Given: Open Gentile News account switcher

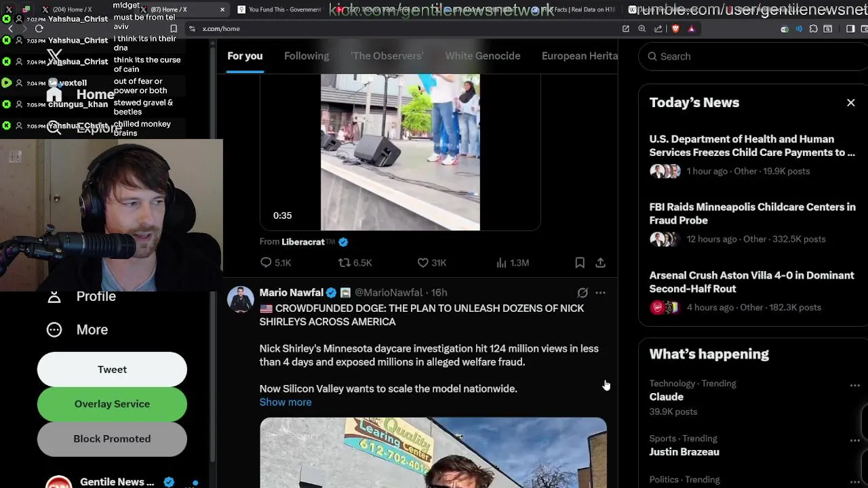Looking at the screenshot, I should [x=122, y=482].
